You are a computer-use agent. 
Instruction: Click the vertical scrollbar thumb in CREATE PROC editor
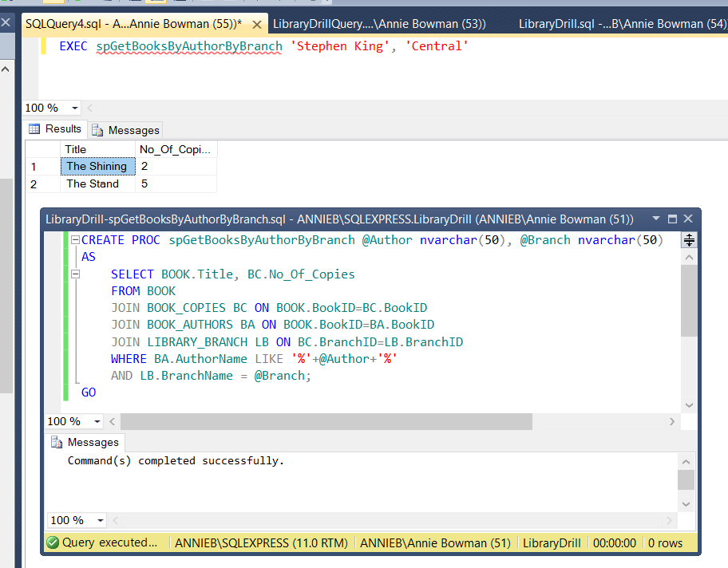point(689,301)
